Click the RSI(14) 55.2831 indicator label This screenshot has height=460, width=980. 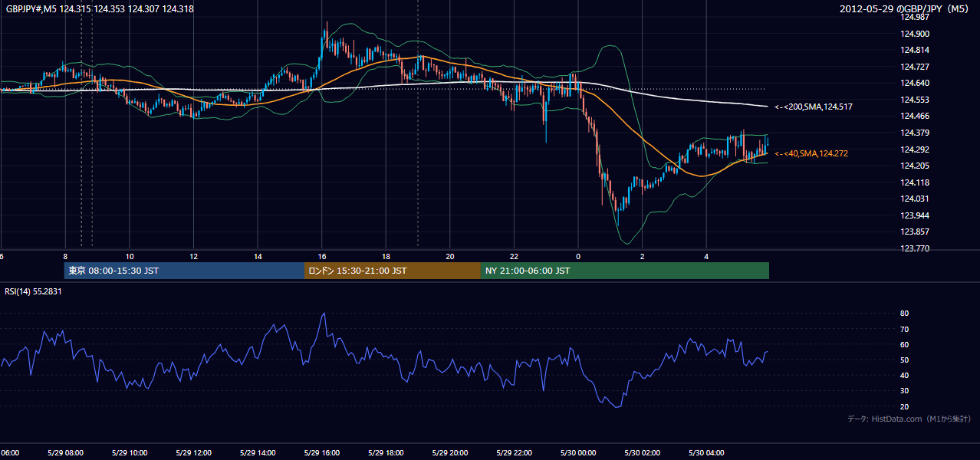click(x=33, y=292)
